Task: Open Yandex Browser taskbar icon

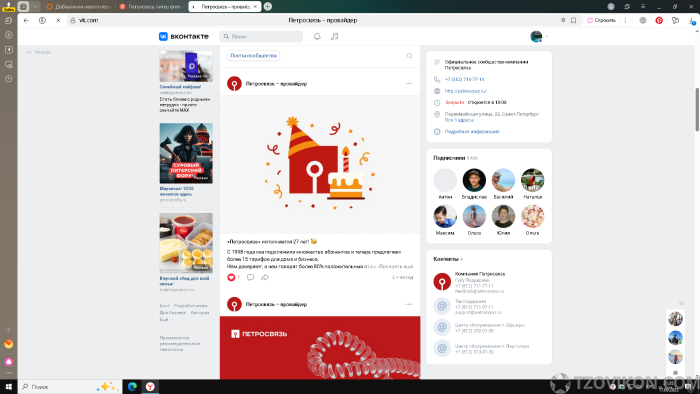Action: click(150, 387)
